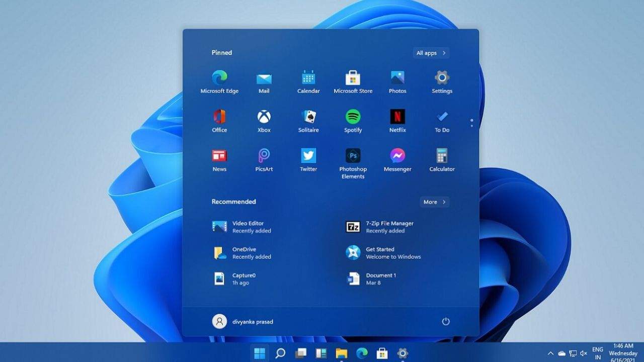644x362 pixels.
Task: Show hidden system tray icons
Action: tap(551, 353)
